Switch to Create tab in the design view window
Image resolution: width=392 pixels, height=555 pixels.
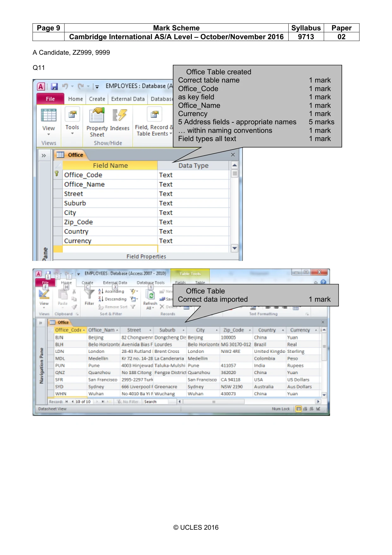[97, 99]
